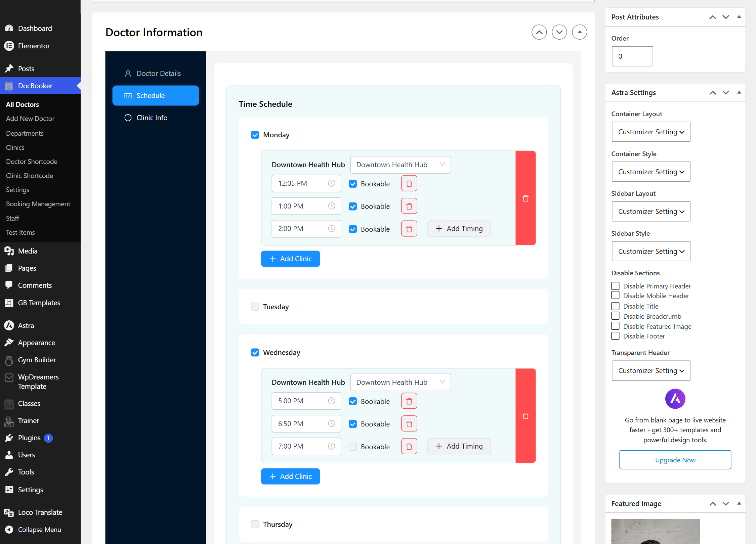Click the Featured image thumbnail
The image size is (756, 544).
pyautogui.click(x=656, y=532)
